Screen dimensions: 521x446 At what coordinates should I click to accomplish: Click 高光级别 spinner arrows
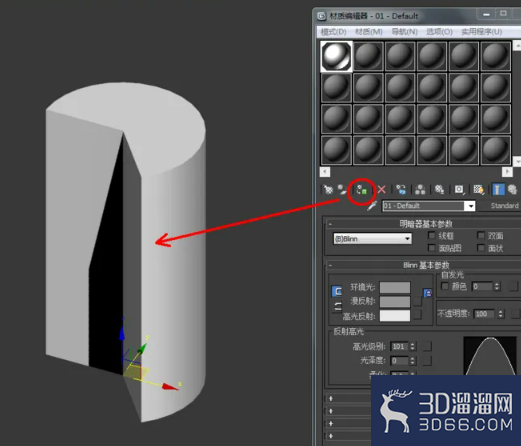pyautogui.click(x=413, y=346)
